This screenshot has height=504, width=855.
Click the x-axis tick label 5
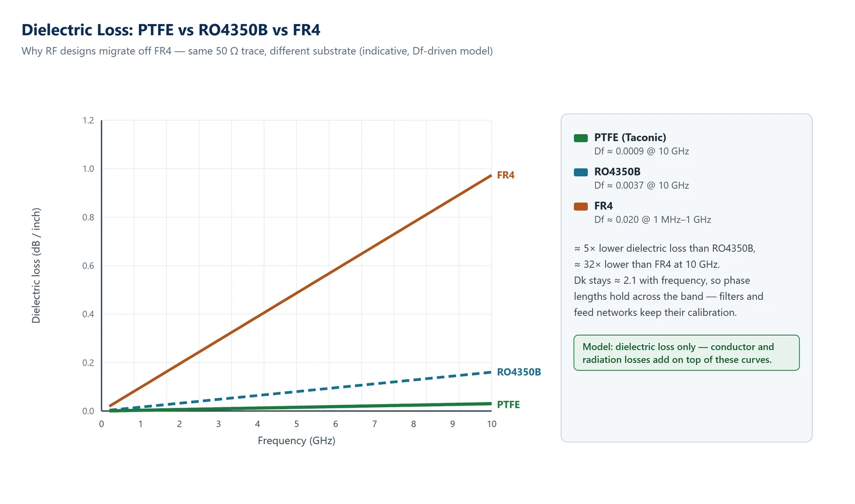(x=297, y=424)
